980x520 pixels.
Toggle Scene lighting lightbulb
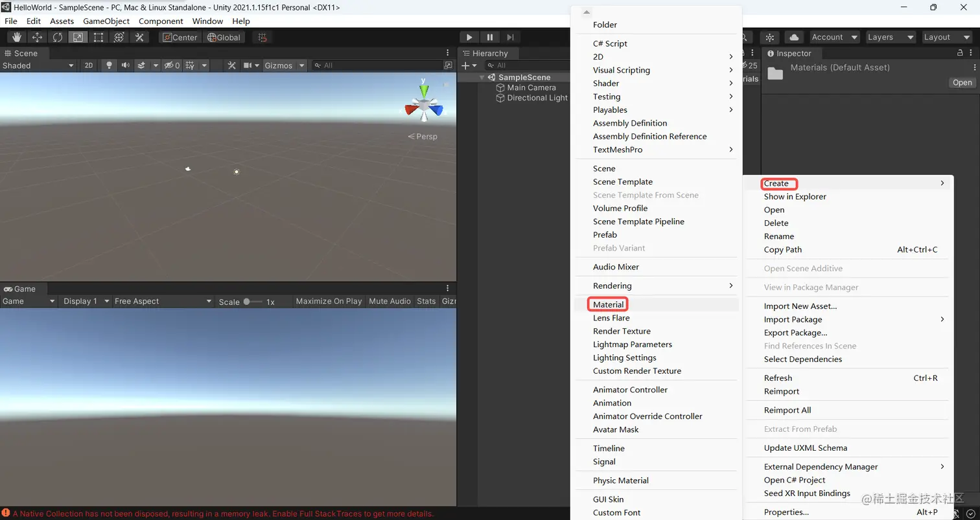(109, 65)
